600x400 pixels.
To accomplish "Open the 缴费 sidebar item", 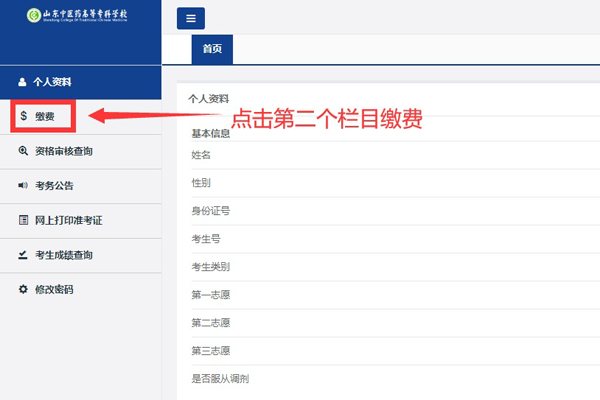I will [80, 116].
